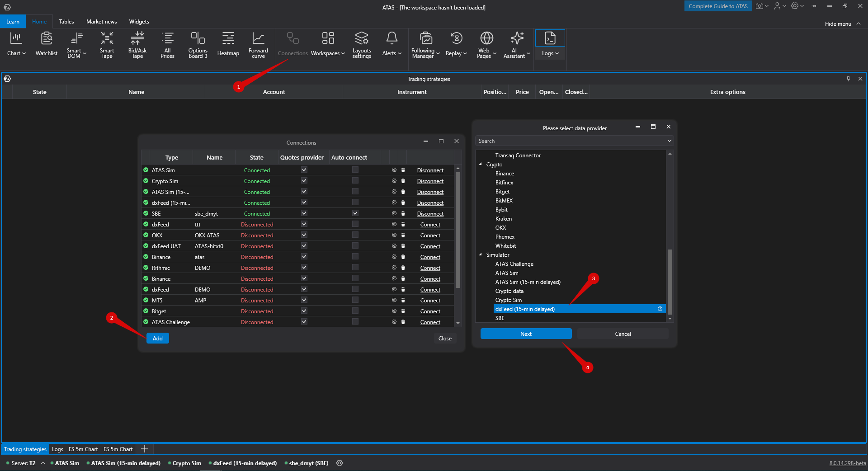Toggle Quotes provider for MT5 AMP

(x=304, y=300)
